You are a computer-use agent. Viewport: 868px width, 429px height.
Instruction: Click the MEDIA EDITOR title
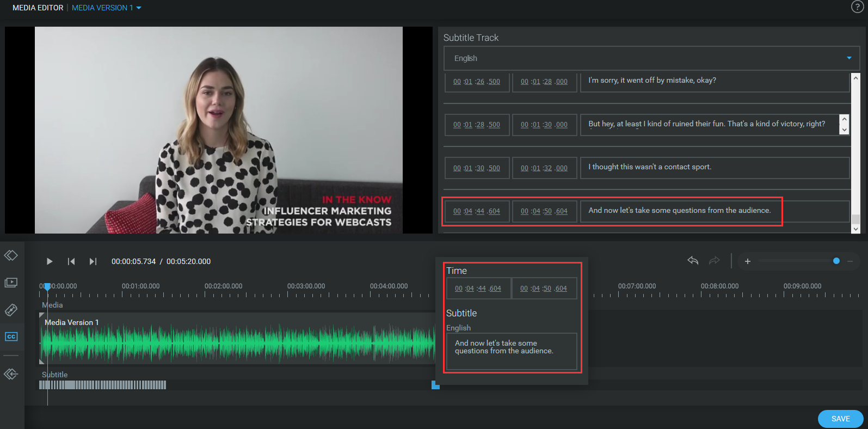pyautogui.click(x=38, y=8)
